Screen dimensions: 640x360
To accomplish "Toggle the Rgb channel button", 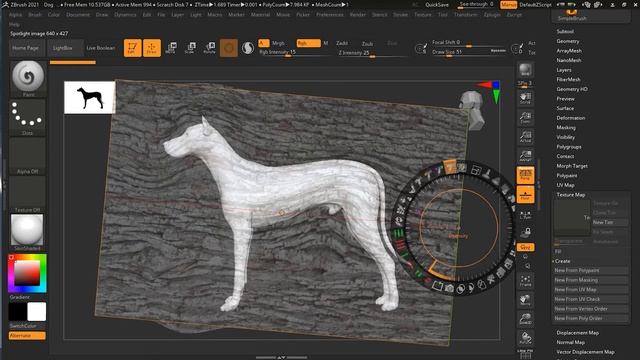I will [x=309, y=43].
